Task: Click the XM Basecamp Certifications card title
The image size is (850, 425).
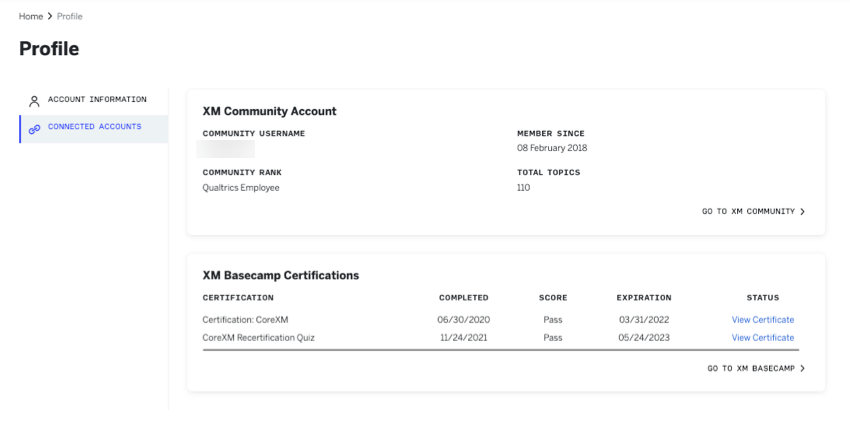Action: (x=281, y=275)
